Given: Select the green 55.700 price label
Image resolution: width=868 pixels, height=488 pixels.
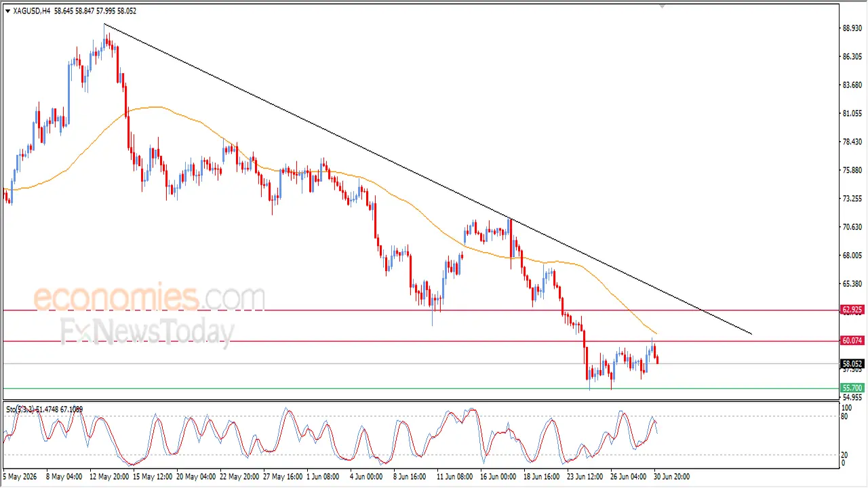Looking at the screenshot, I should pos(852,388).
